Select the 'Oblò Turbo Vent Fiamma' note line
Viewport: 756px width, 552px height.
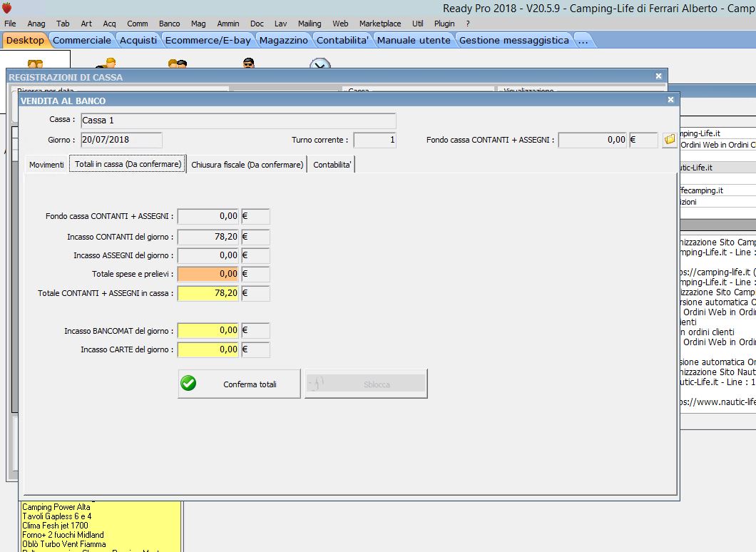coord(64,544)
